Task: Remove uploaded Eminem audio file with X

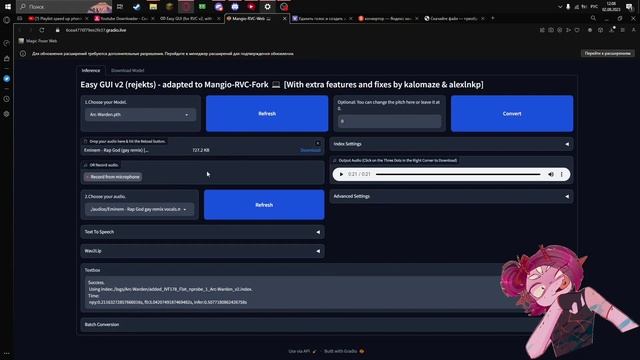Action: 318,143
